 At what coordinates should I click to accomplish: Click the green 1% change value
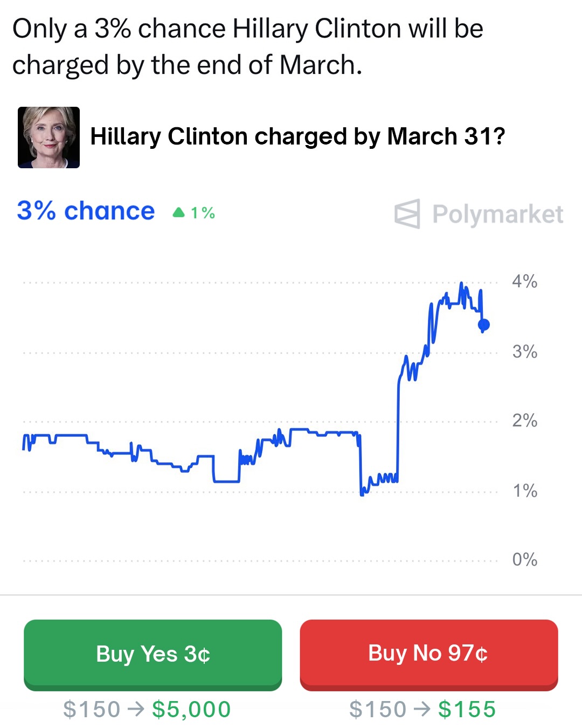(x=203, y=213)
